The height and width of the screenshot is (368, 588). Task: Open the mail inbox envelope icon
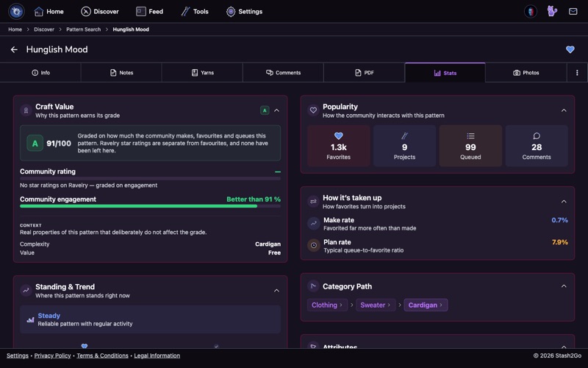[x=573, y=12]
